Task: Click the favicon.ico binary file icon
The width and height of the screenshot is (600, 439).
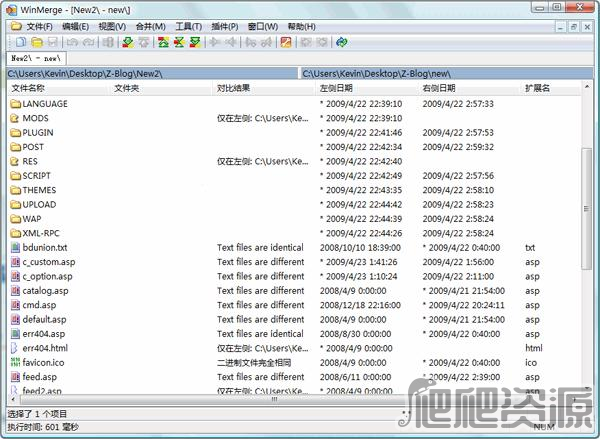Action: (15, 362)
